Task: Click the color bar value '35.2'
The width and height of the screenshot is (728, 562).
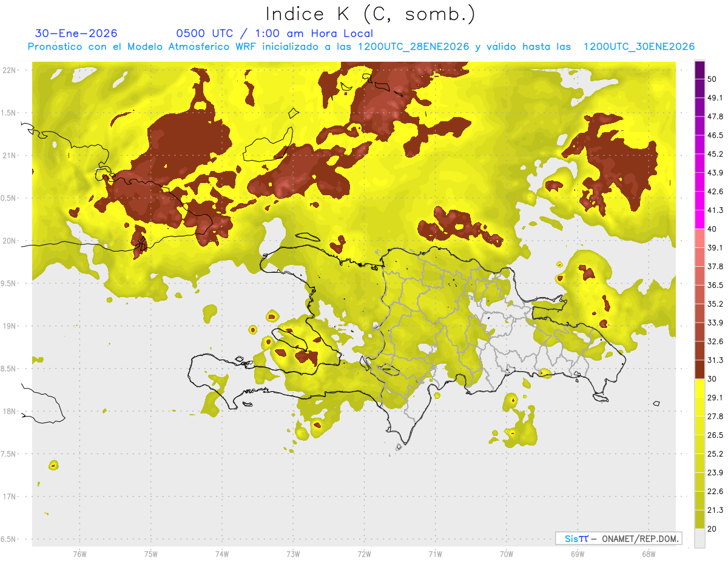Action: coord(715,304)
